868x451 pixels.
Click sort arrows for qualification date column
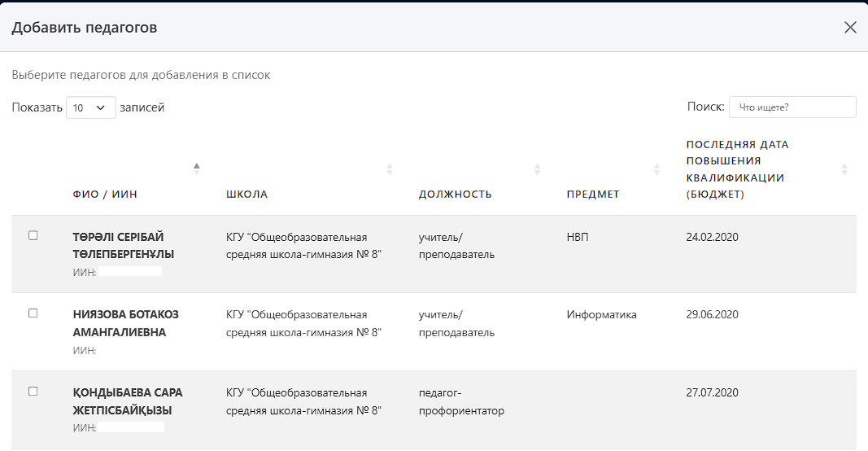tap(844, 169)
